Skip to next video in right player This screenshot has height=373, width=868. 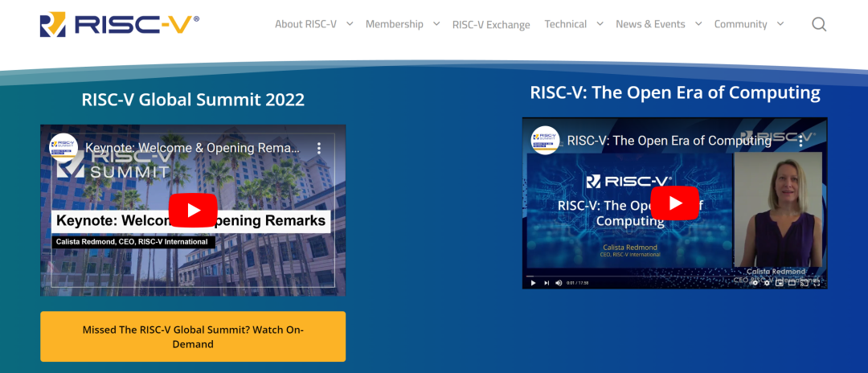[547, 283]
